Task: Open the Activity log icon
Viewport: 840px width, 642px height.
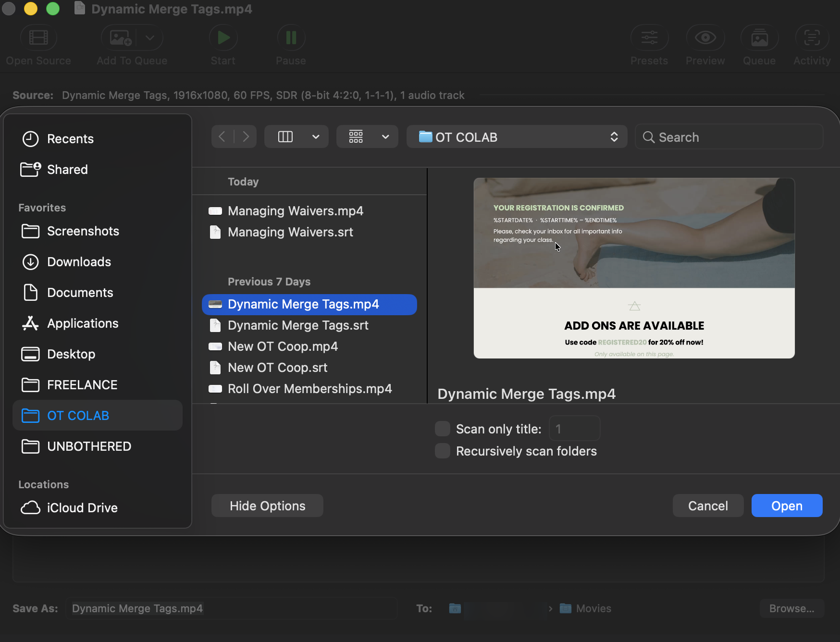Action: pyautogui.click(x=812, y=37)
